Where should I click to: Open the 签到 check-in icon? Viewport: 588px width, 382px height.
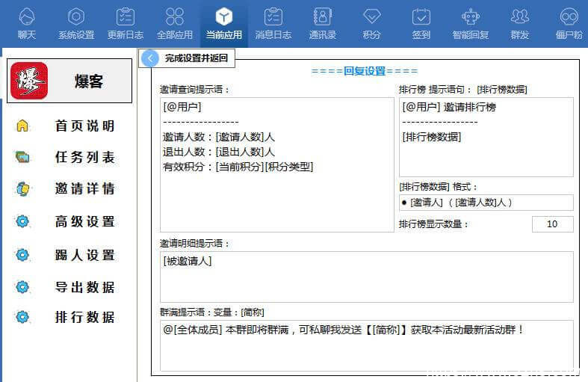click(421, 18)
